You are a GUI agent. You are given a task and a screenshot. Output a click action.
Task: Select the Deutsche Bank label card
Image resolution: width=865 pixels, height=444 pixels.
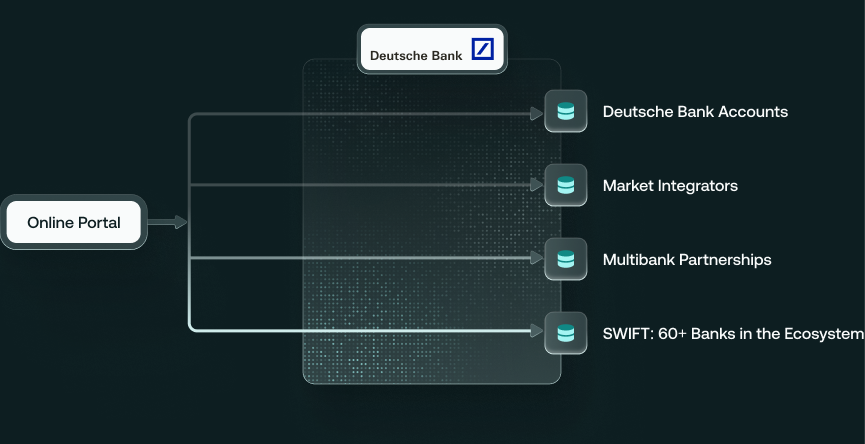point(432,49)
